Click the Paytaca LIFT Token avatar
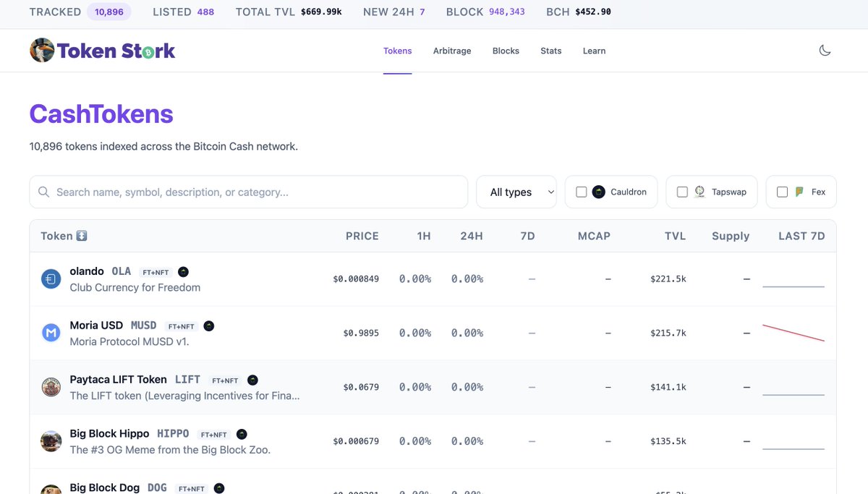The height and width of the screenshot is (494, 868). pos(51,387)
